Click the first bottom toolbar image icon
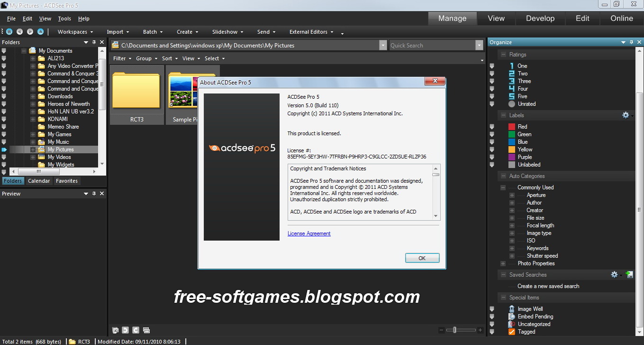The height and width of the screenshot is (345, 644). 115,330
